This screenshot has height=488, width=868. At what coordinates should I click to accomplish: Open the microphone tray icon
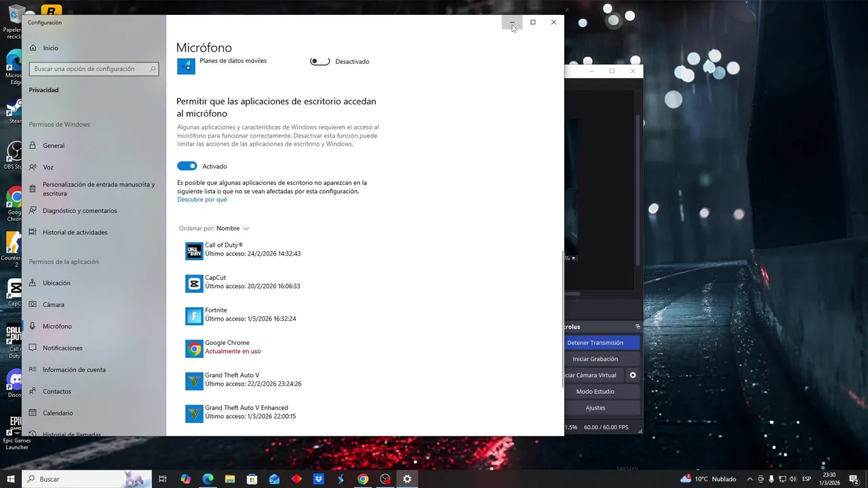772,479
